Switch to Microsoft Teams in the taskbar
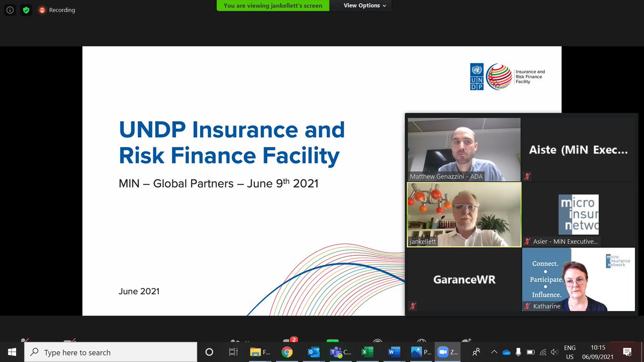 coord(340,352)
